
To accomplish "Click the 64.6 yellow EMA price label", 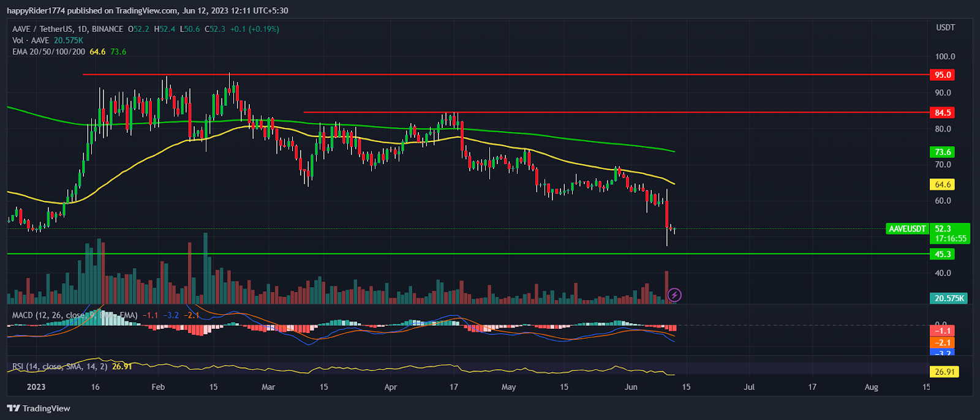I will 943,184.
